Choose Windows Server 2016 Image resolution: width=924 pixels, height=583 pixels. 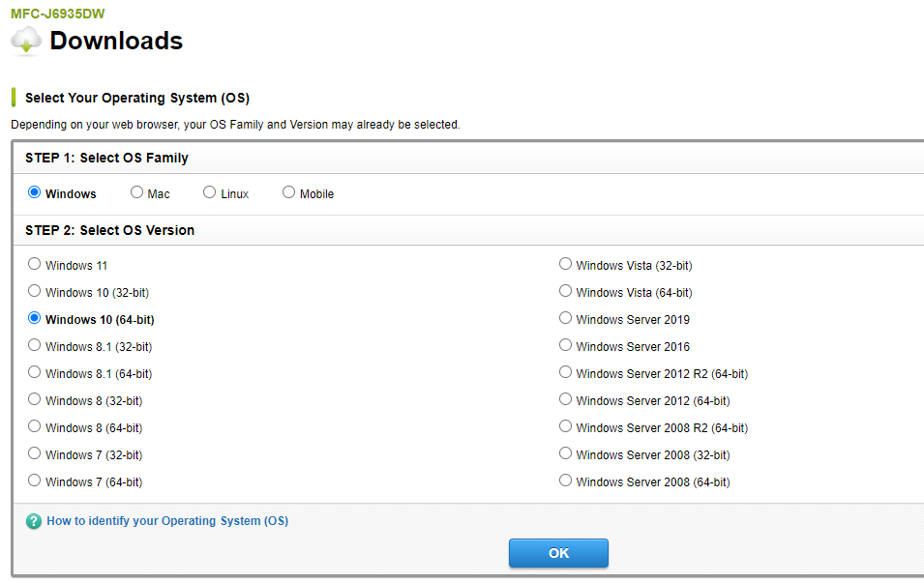[565, 345]
